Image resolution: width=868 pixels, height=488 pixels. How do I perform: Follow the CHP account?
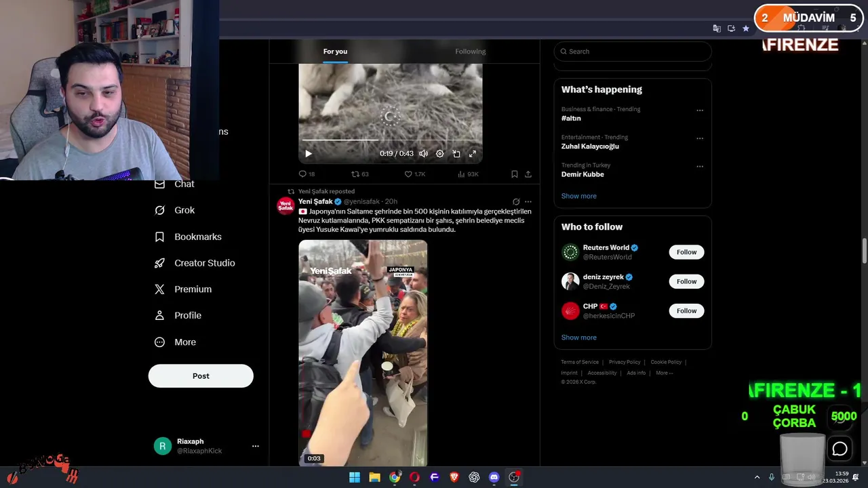tap(686, 311)
